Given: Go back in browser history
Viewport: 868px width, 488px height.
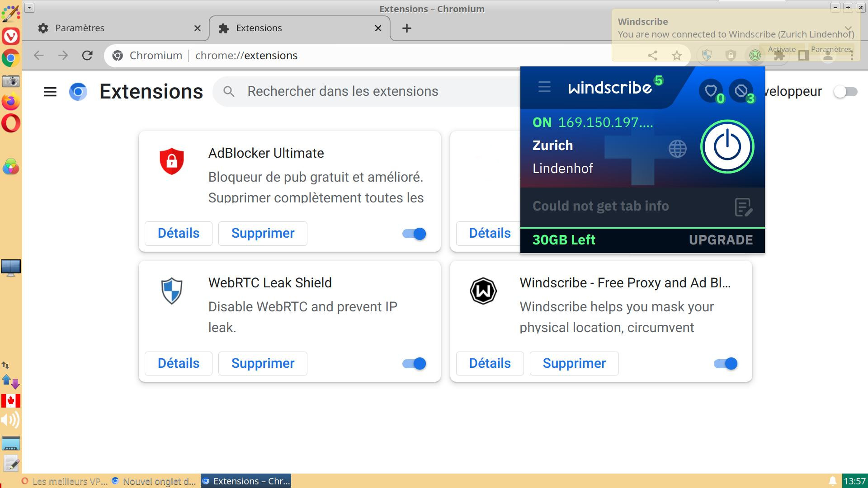Looking at the screenshot, I should 39,56.
